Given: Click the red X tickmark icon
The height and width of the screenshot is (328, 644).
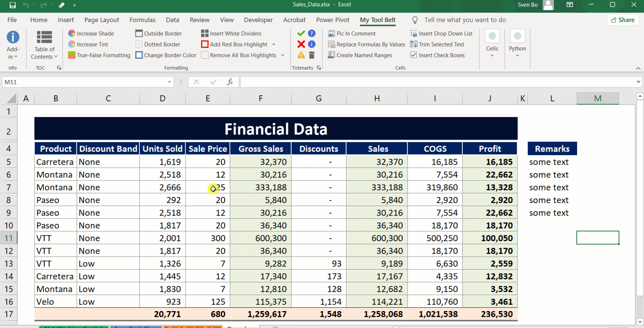Looking at the screenshot, I should [301, 44].
